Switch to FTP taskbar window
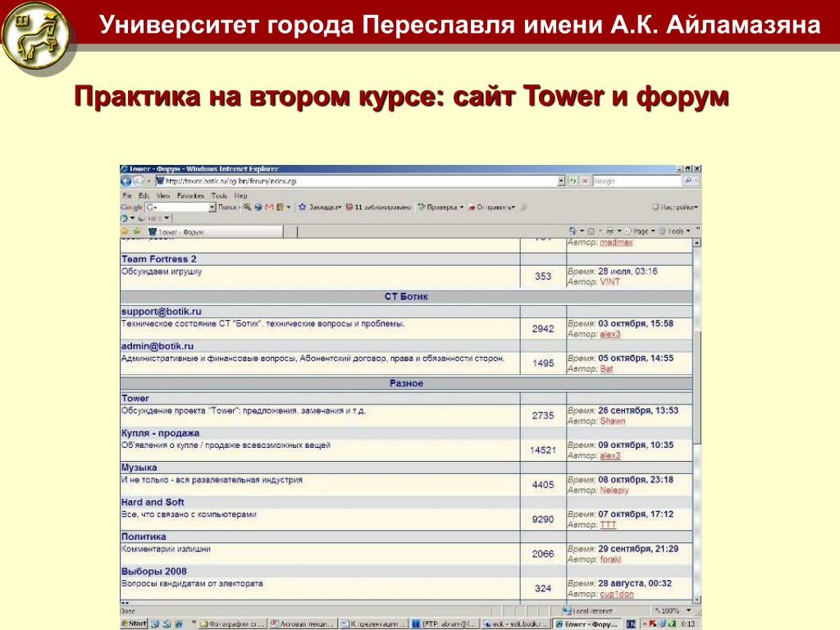This screenshot has width=840, height=630. point(445,623)
